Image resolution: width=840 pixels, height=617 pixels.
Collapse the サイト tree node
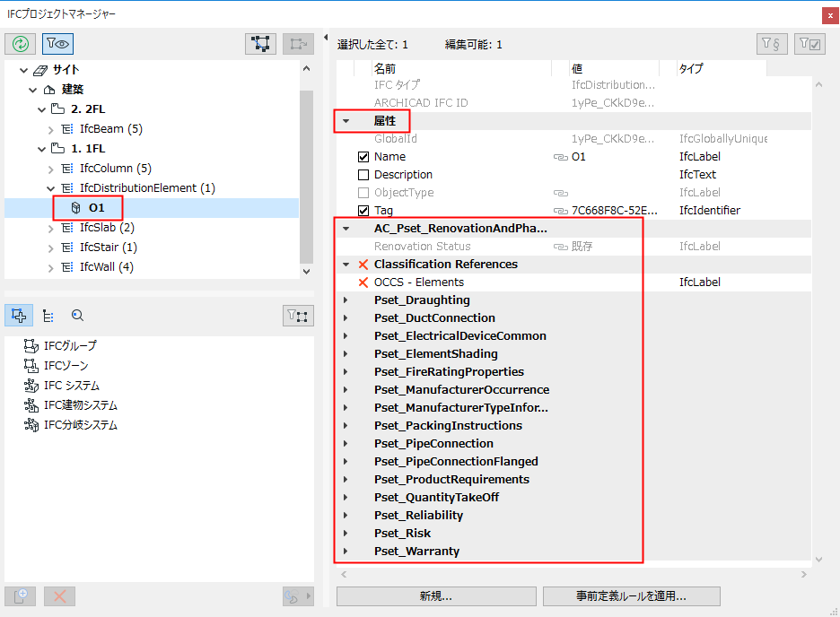pos(23,70)
